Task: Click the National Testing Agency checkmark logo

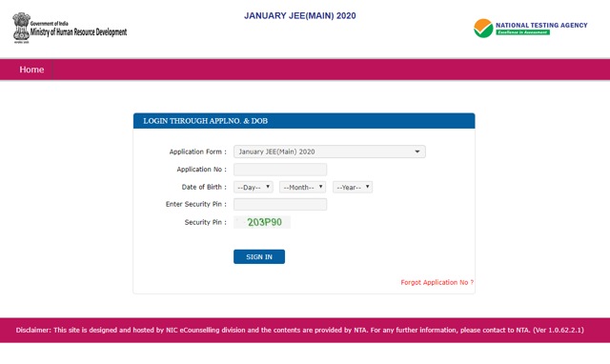Action: (483, 29)
